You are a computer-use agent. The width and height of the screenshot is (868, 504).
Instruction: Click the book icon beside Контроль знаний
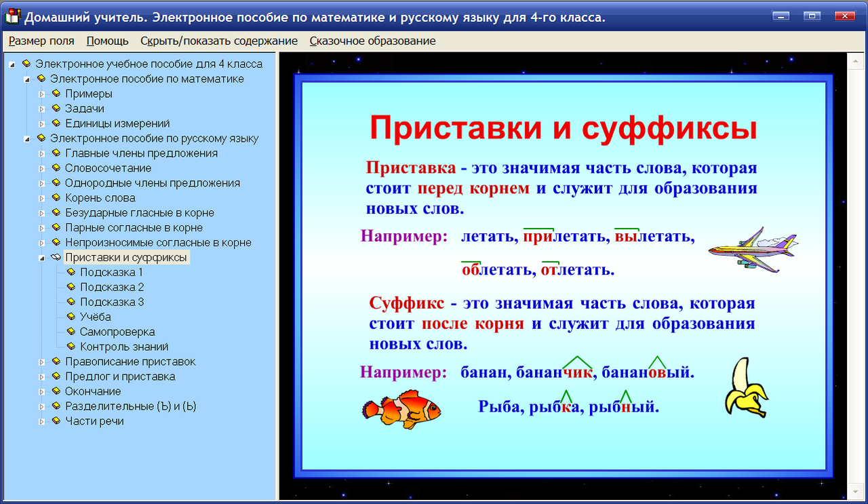pos(71,347)
